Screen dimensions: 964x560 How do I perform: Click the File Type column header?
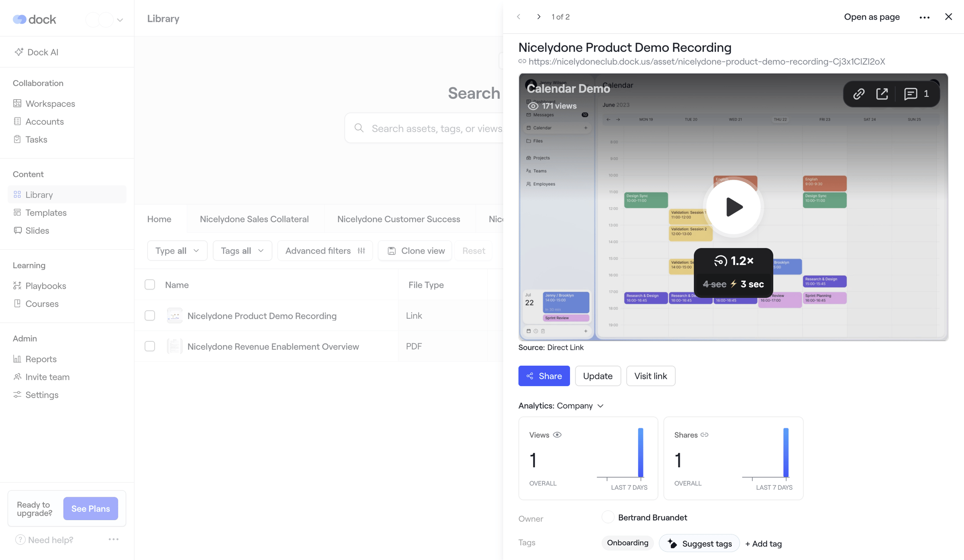pos(426,285)
